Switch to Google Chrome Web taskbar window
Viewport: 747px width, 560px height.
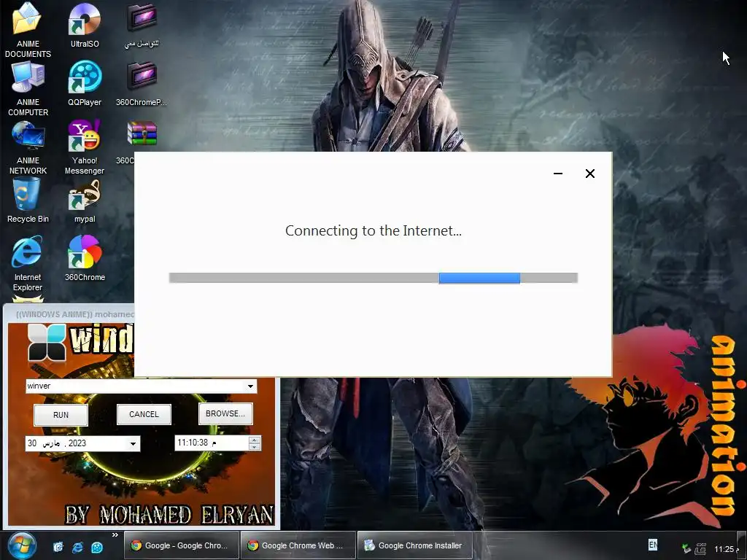[298, 545]
